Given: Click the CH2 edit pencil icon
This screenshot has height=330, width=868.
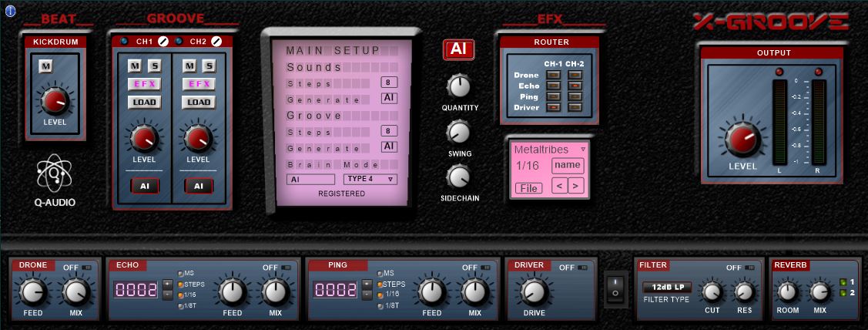Looking at the screenshot, I should [x=216, y=41].
